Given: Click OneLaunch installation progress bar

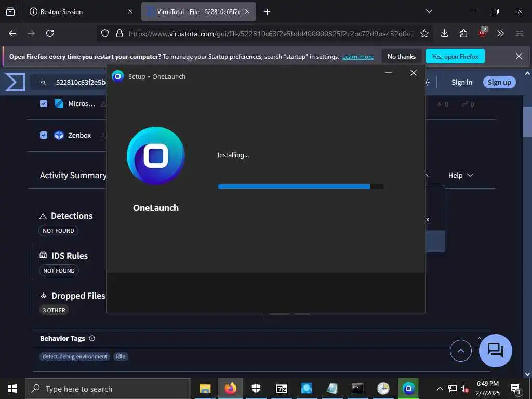Looking at the screenshot, I should (x=301, y=187).
